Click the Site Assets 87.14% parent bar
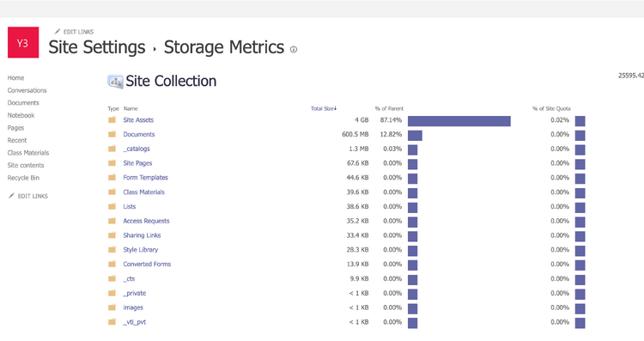The width and height of the screenshot is (644, 341). point(459,121)
